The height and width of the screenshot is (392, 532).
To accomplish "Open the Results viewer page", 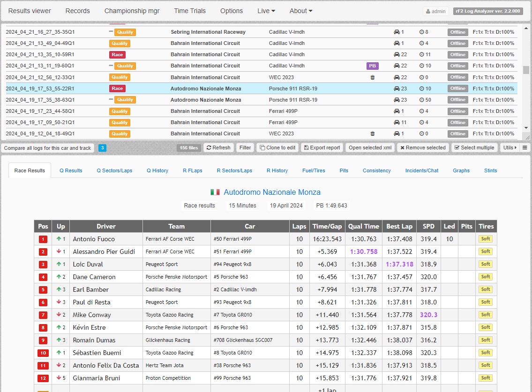I will [x=30, y=11].
